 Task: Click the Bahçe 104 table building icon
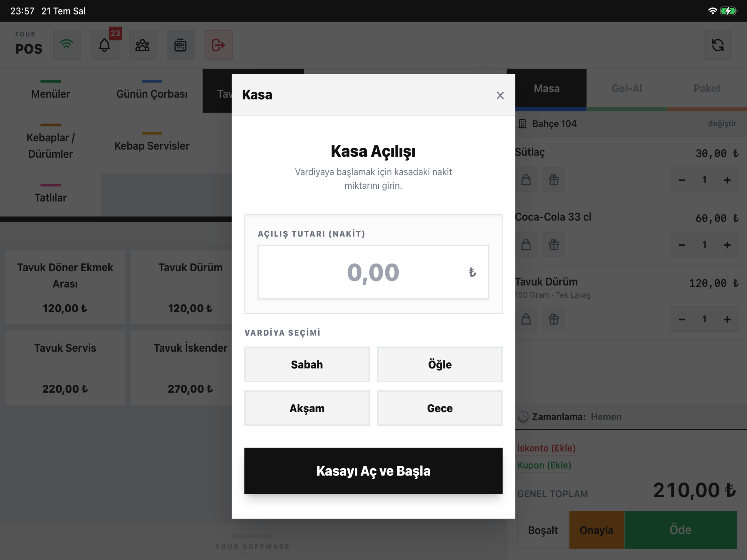click(523, 124)
